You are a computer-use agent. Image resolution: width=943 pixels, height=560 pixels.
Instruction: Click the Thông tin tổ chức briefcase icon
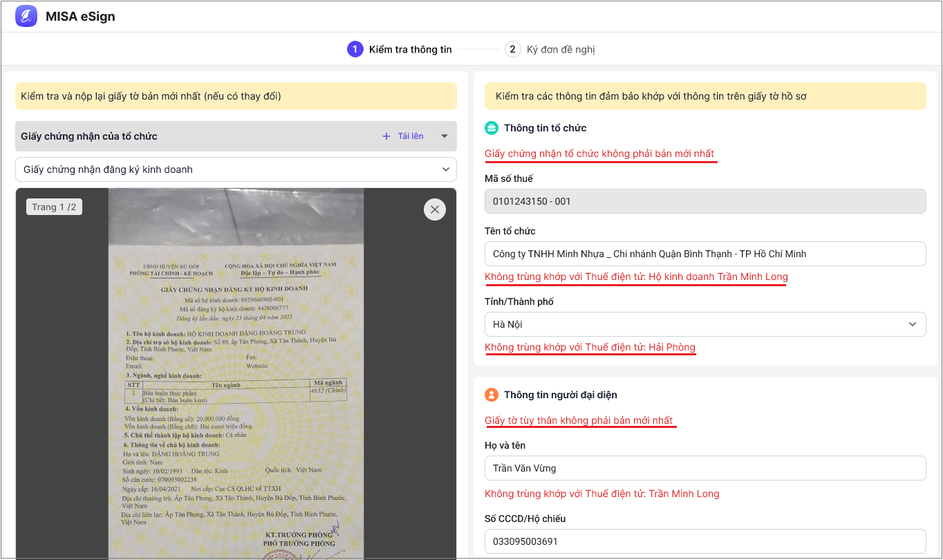point(492,128)
